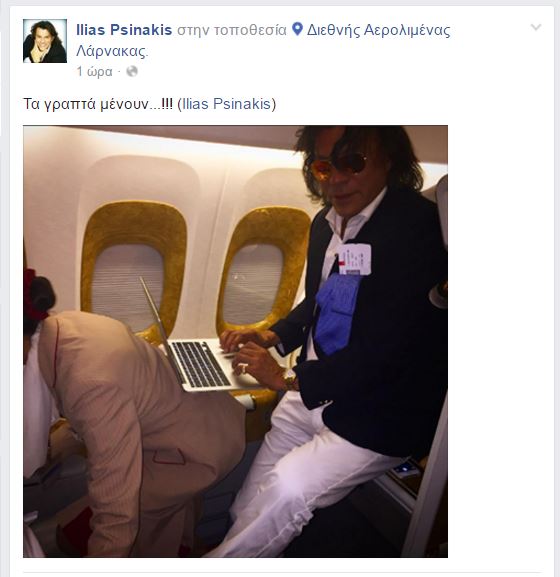Screen dimensions: 560x577
Task: Expand the post options chevron
Action: point(536,27)
